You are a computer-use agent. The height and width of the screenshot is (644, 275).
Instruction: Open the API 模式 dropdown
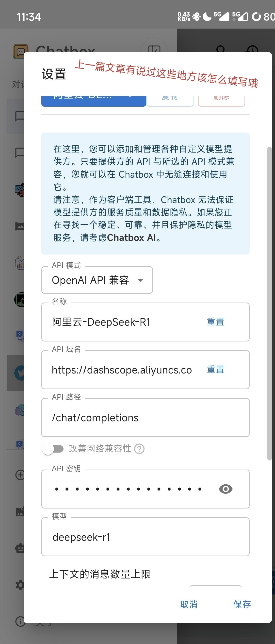[97, 280]
